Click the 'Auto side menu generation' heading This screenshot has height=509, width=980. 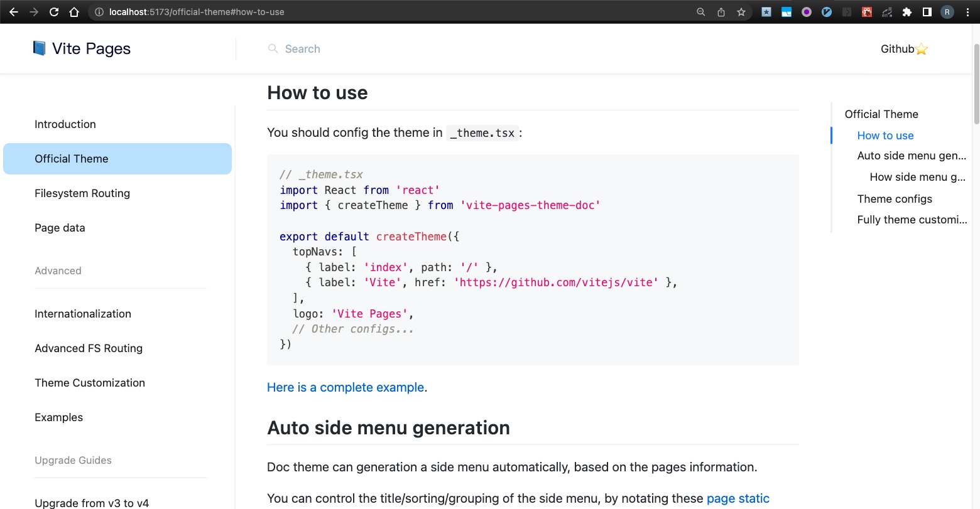point(388,428)
